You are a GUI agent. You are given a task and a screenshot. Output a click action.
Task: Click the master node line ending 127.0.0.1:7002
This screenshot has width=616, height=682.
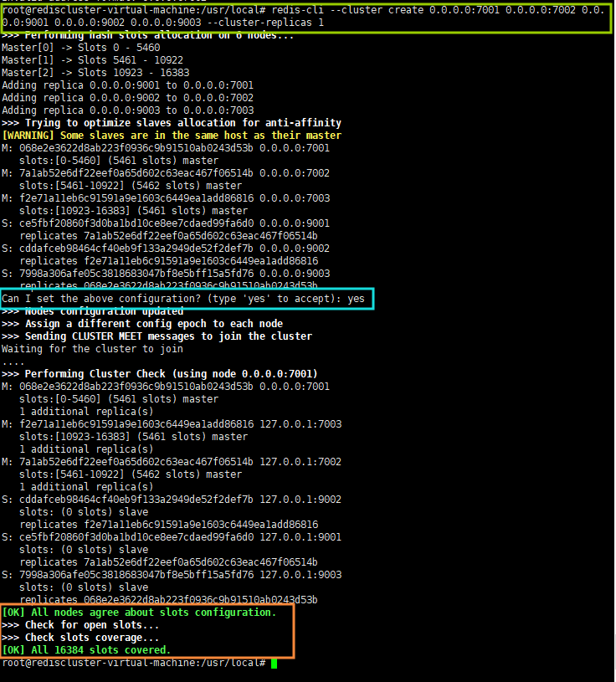[172, 462]
